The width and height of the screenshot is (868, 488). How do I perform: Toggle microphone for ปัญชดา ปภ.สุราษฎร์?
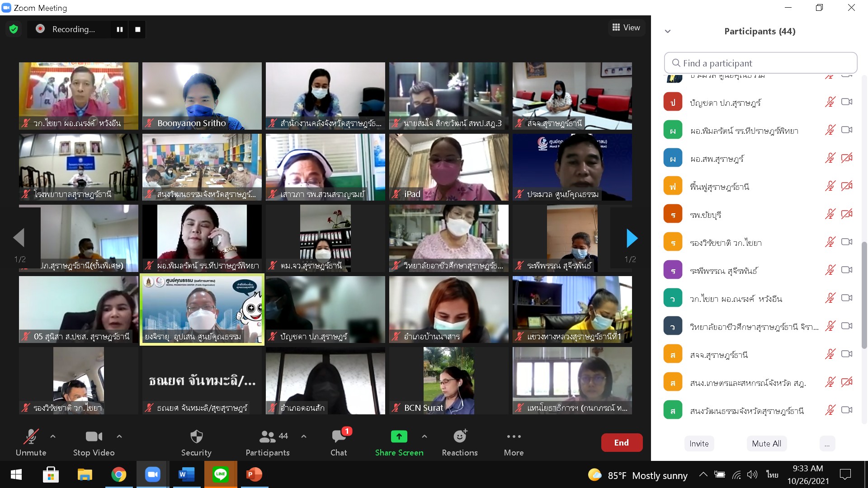click(830, 102)
